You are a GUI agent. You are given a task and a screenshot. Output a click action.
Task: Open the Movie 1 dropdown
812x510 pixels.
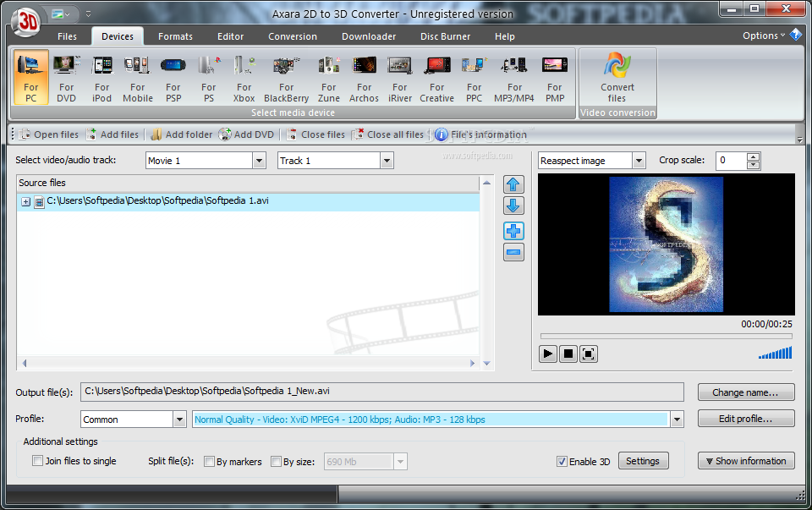(x=260, y=161)
